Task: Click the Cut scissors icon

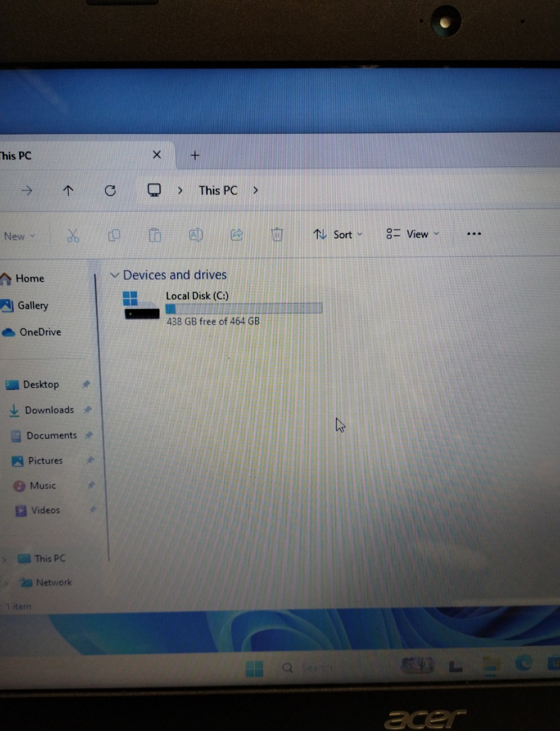Action: tap(73, 235)
